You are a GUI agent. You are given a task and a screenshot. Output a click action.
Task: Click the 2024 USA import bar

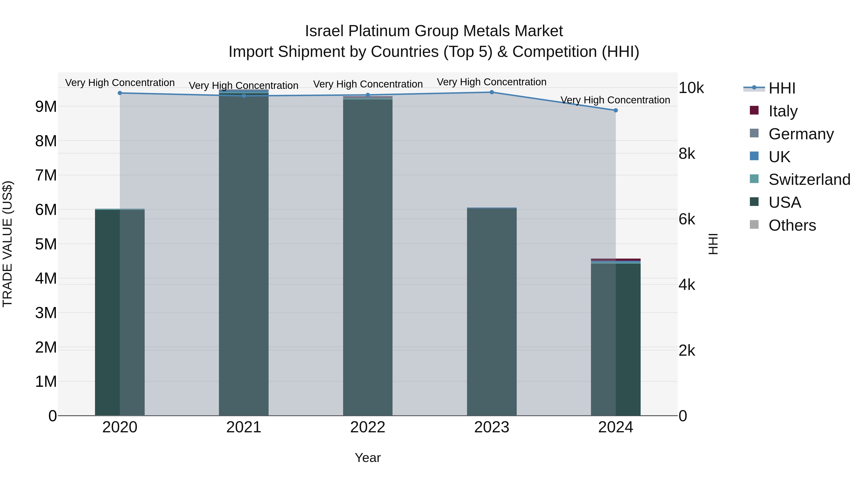point(616,340)
